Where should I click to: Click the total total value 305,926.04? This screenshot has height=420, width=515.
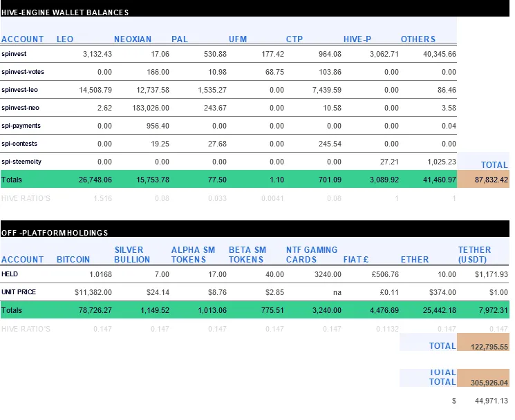coord(489,383)
